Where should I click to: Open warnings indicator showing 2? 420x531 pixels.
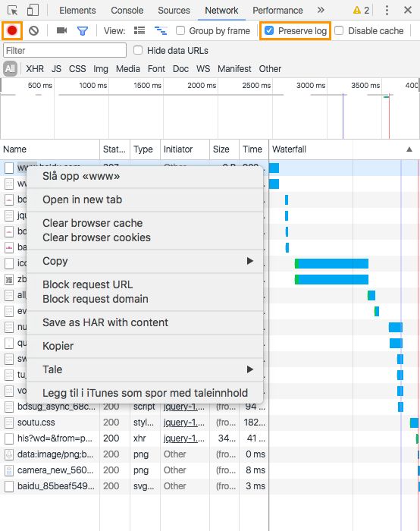pyautogui.click(x=361, y=11)
